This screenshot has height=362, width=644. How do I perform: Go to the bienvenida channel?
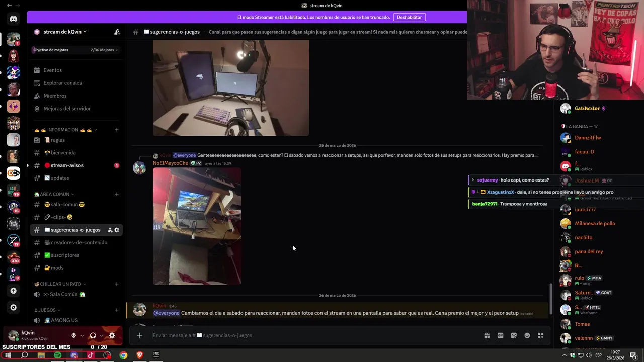point(76,153)
